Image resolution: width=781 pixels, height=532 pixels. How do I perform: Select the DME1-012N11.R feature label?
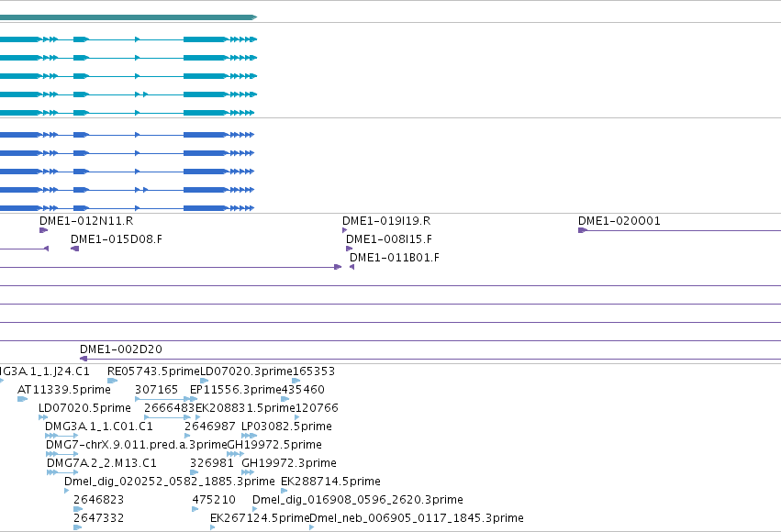pos(86,221)
